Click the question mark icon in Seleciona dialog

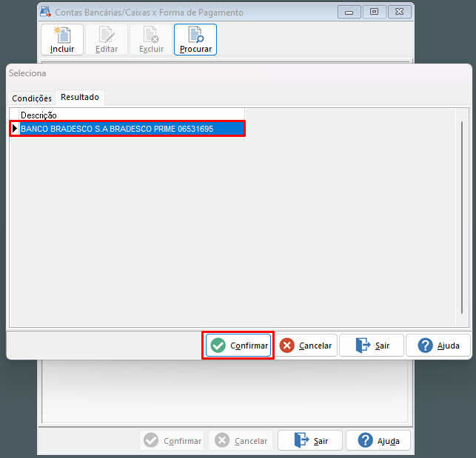click(426, 346)
